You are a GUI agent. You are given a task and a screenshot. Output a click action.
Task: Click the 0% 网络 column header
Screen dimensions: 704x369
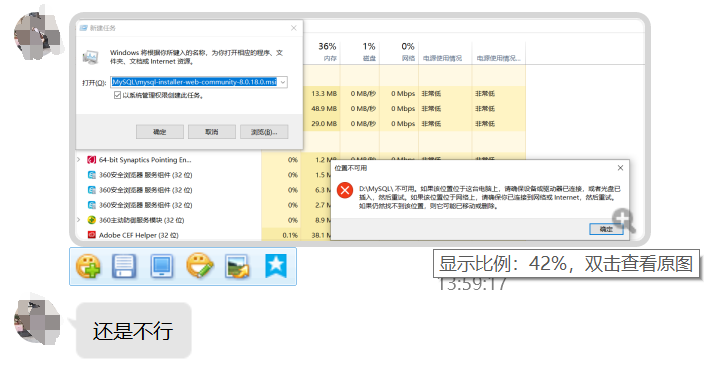pos(399,52)
